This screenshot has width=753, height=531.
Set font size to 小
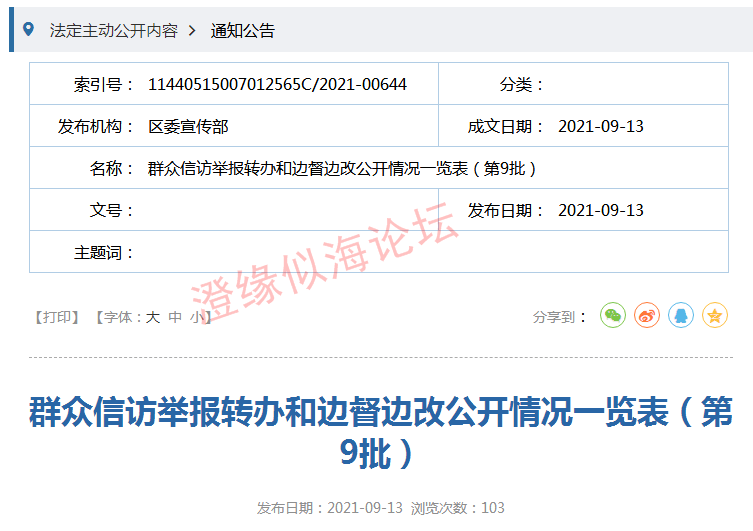197,317
